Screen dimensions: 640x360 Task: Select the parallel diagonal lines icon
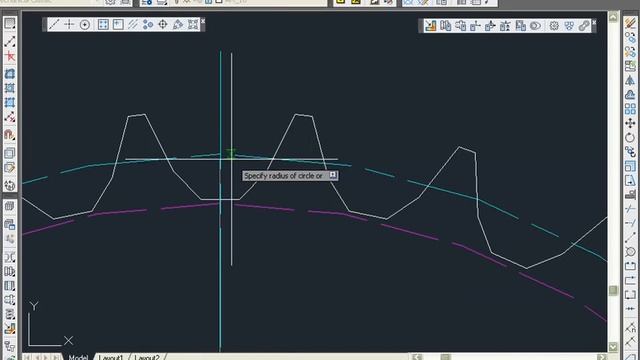[x=133, y=24]
